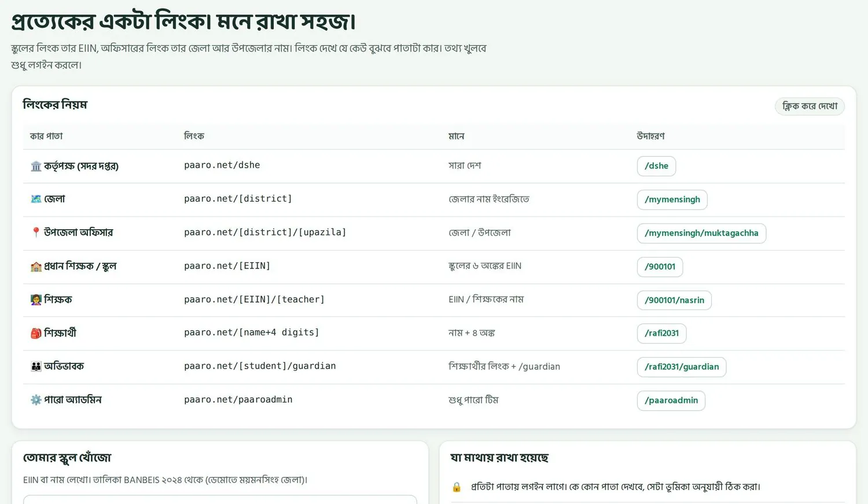Click the মানে column header
Screen dimensions: 868x504
pyautogui.click(x=457, y=137)
